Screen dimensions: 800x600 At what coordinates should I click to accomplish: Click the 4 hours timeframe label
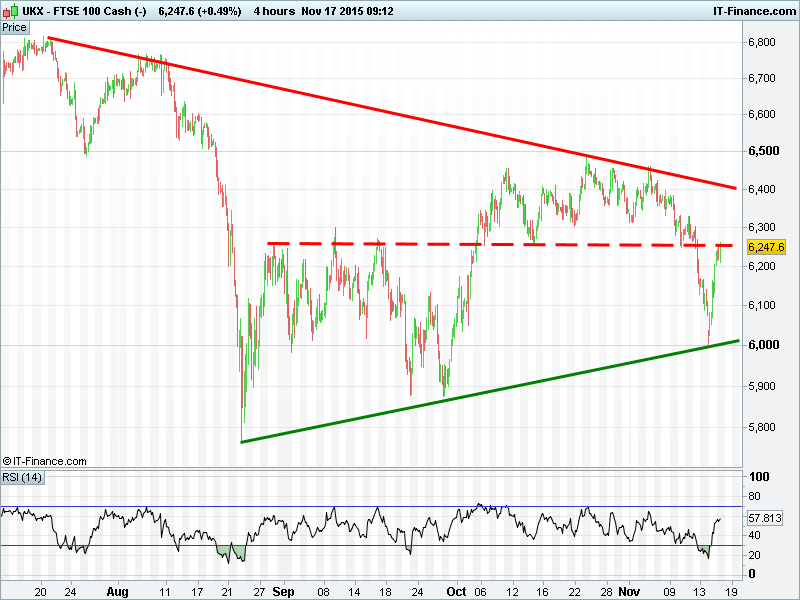pos(274,11)
